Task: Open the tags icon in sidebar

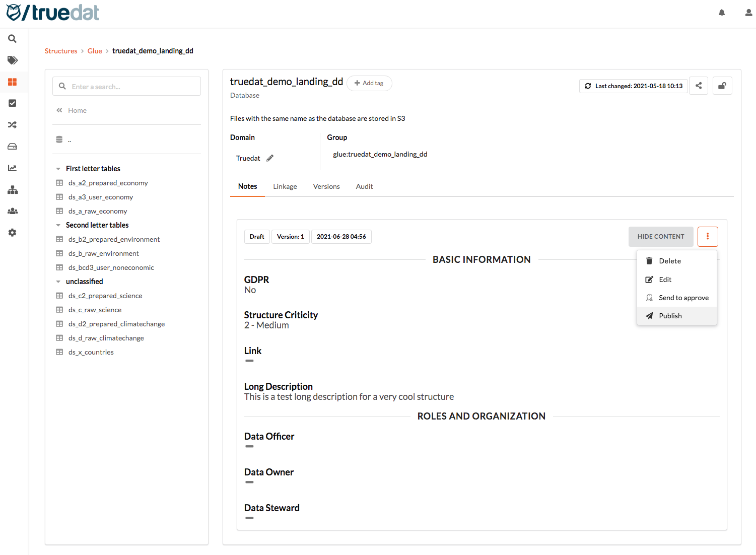Action: (x=13, y=60)
